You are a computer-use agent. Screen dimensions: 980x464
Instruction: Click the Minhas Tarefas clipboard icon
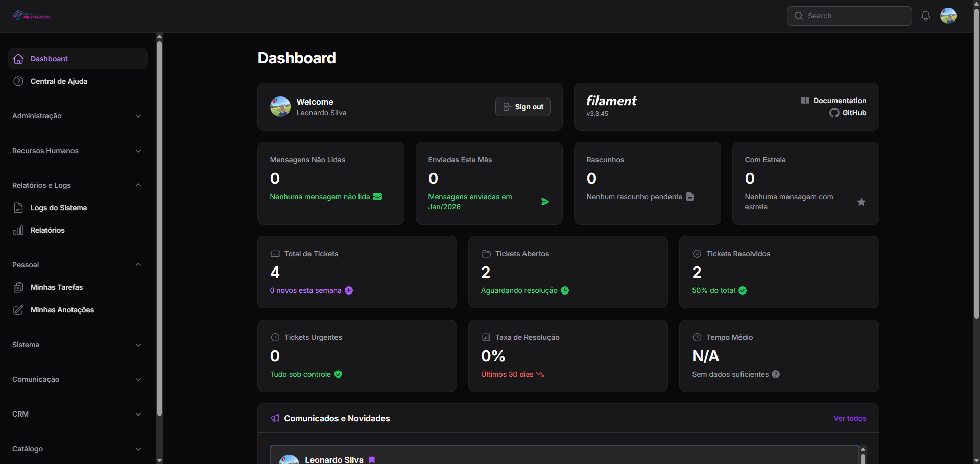[x=18, y=287]
